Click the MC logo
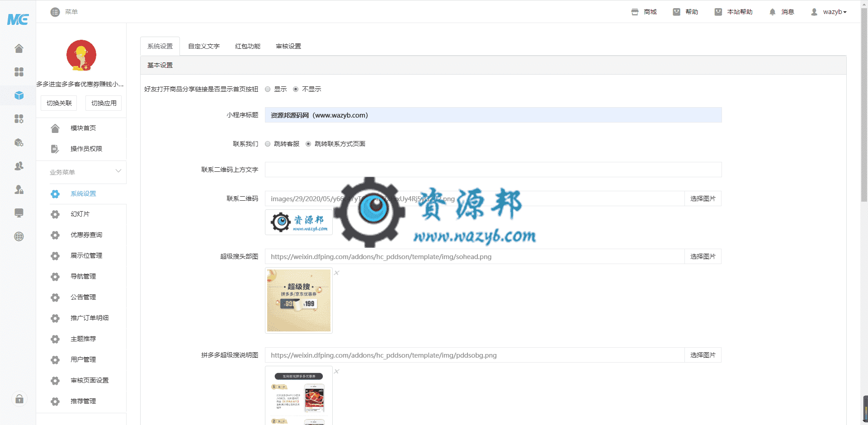Viewport: 868px width, 425px height. pos(18,19)
